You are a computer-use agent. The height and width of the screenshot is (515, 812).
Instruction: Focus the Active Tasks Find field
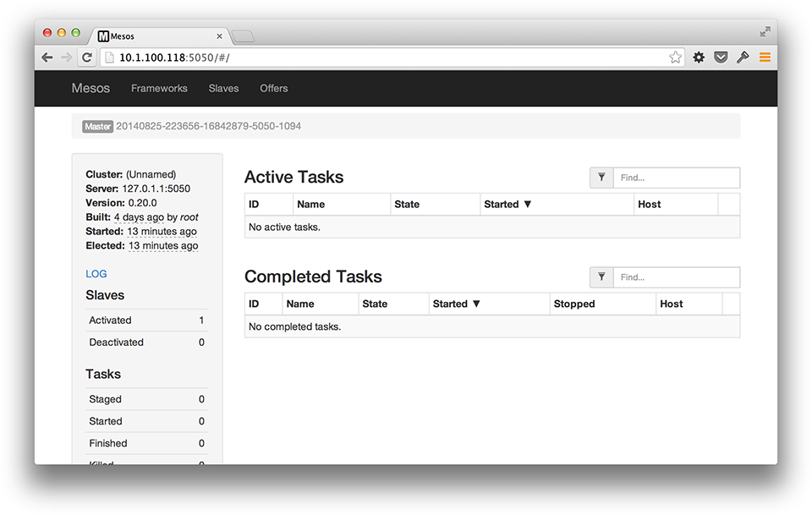click(677, 178)
